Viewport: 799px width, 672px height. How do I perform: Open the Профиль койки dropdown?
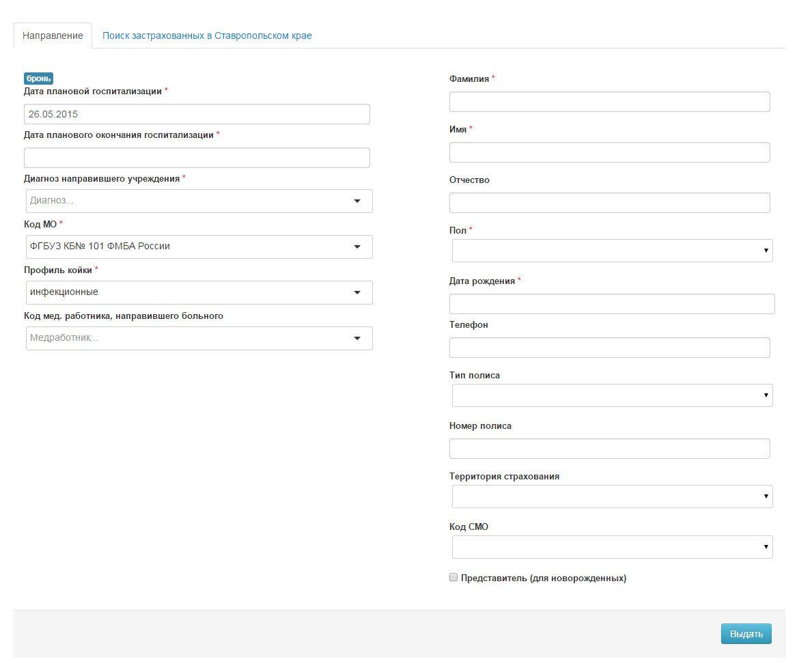tap(199, 292)
